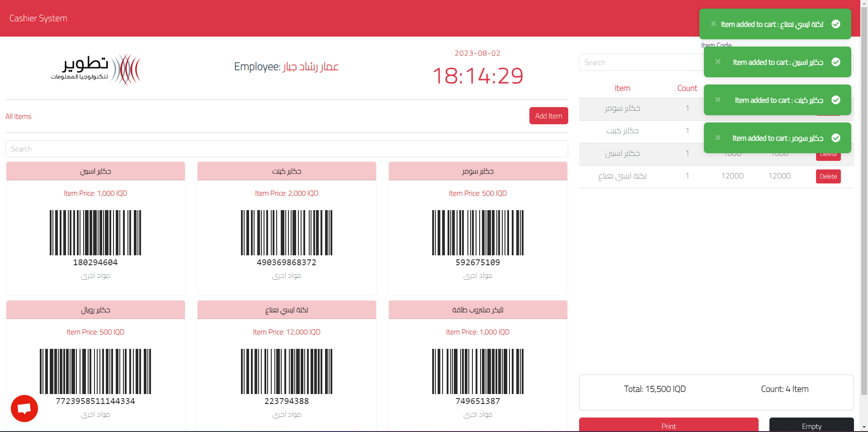Open مواد اخرى category under جكاير اسبين
The image size is (868, 432).
tap(95, 276)
